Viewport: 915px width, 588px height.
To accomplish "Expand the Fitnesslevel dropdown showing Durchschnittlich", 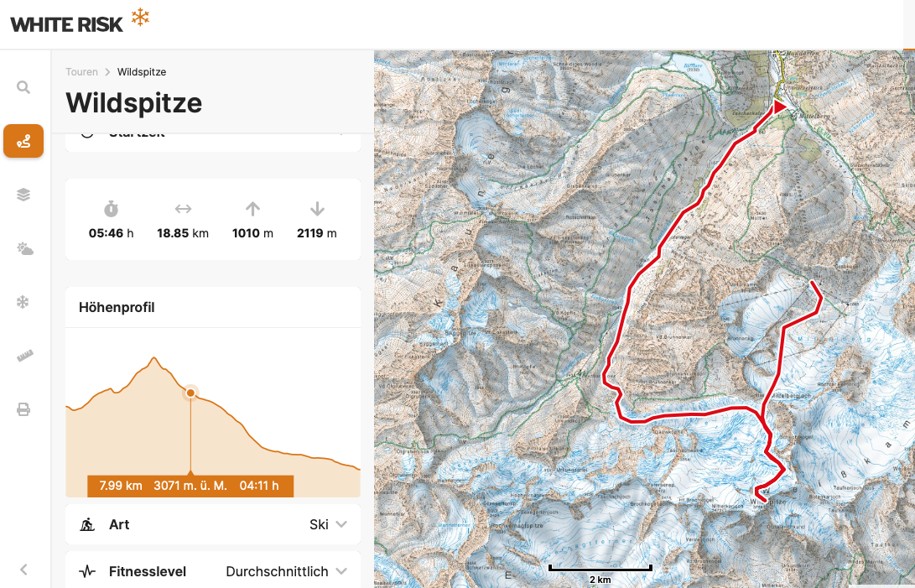I will pyautogui.click(x=286, y=571).
